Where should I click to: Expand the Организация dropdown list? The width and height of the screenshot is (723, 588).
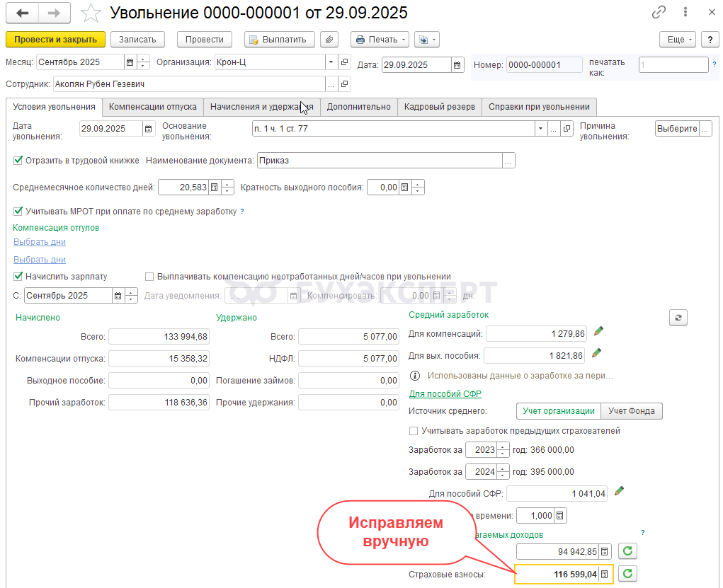click(331, 62)
